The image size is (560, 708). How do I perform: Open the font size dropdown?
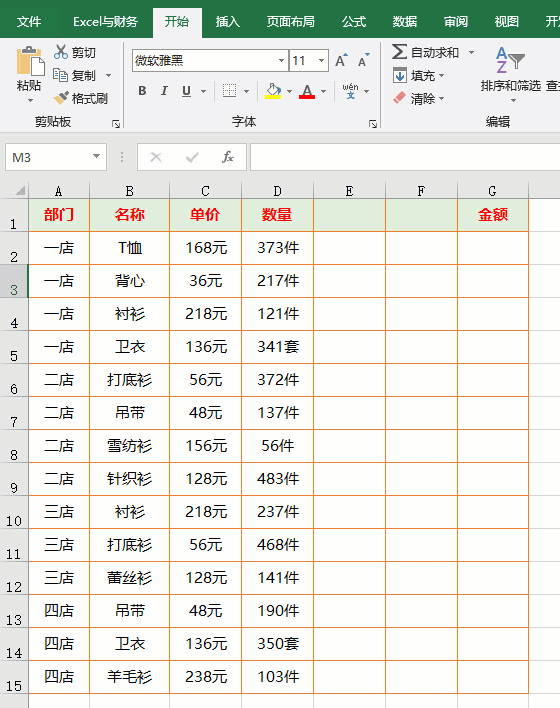[x=321, y=61]
